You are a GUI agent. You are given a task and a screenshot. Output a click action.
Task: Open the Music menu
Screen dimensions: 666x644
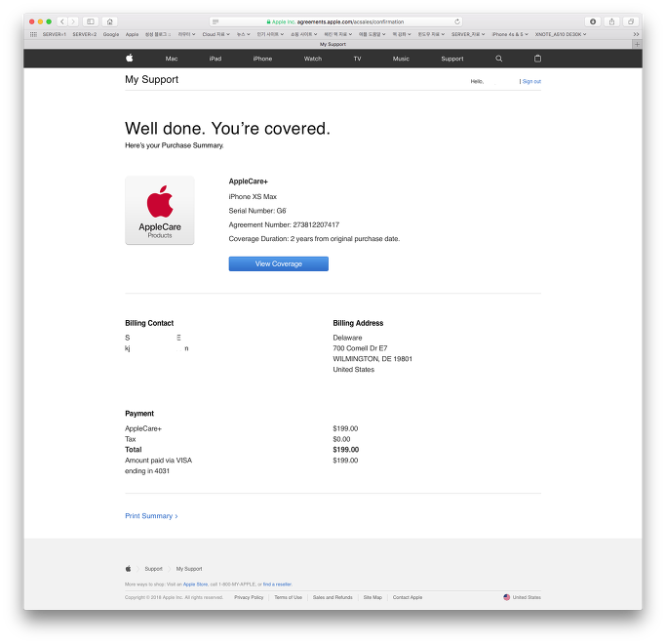tap(401, 59)
